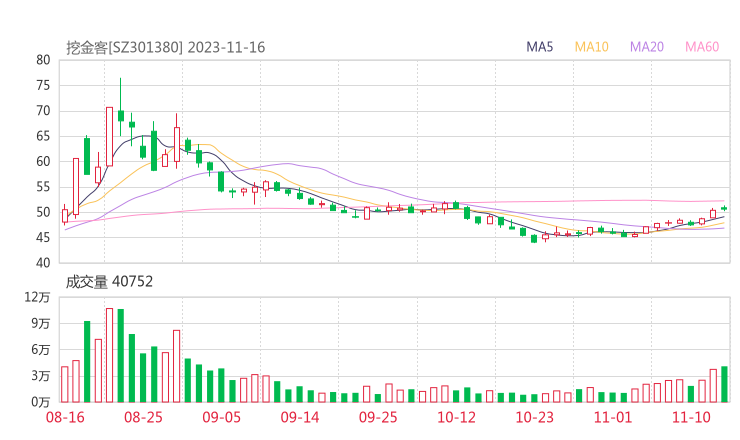Viewport: 740px width, 440px height.
Task: Click the 10-12 date axis label
Action: point(456,417)
